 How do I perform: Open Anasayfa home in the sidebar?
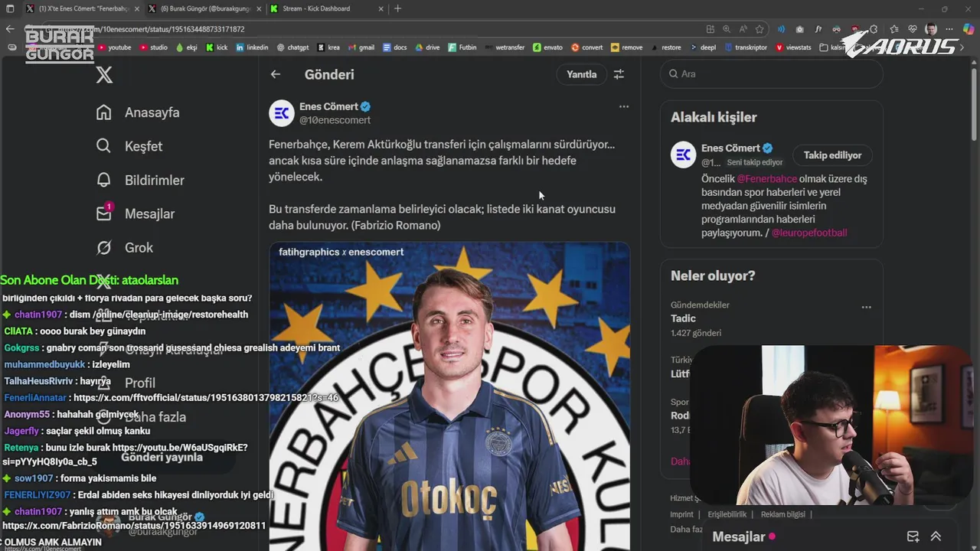click(138, 112)
